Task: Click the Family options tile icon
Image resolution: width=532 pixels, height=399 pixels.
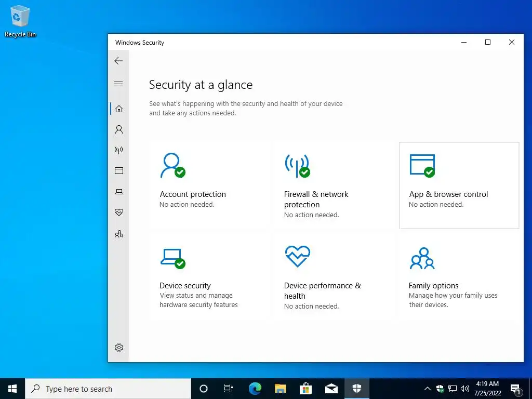Action: (x=422, y=258)
